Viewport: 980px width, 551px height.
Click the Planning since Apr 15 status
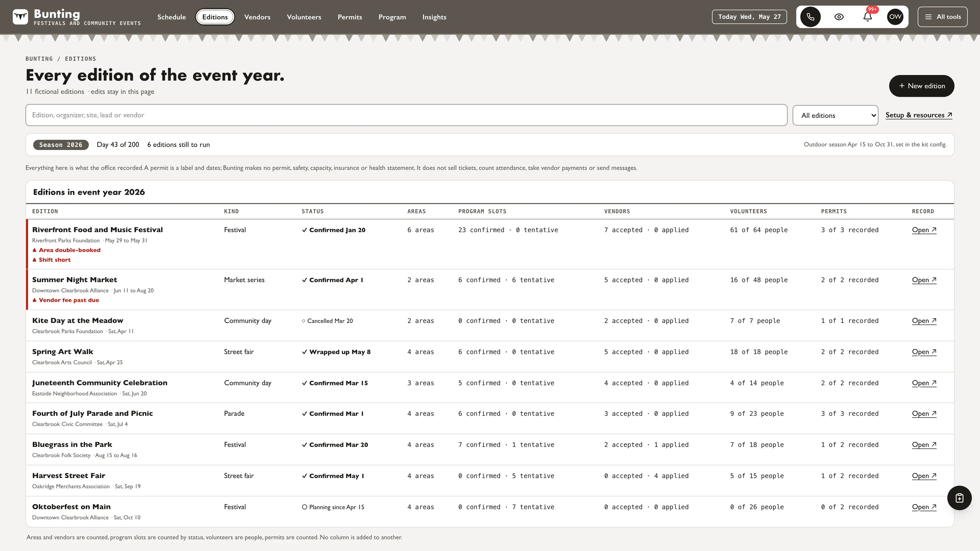click(x=333, y=507)
